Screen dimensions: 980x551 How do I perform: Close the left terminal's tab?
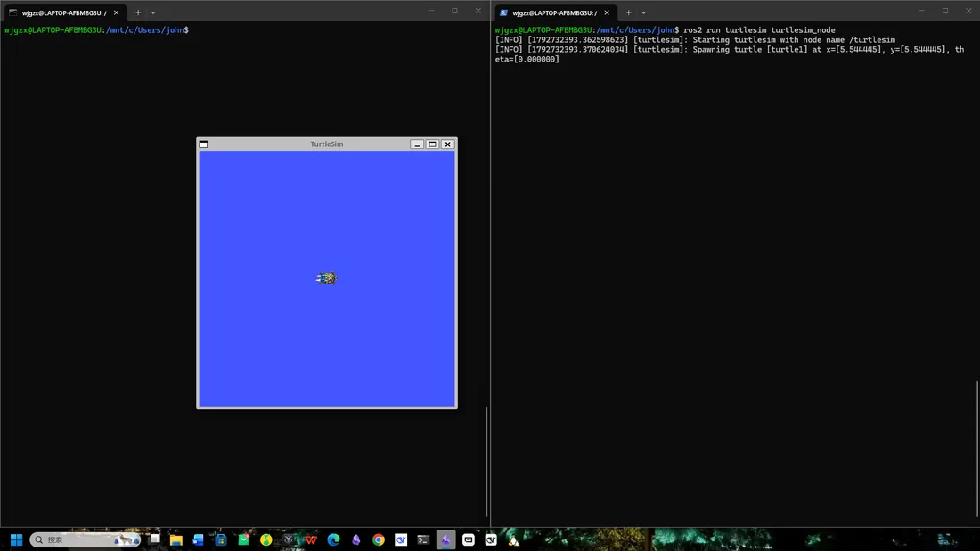click(116, 12)
